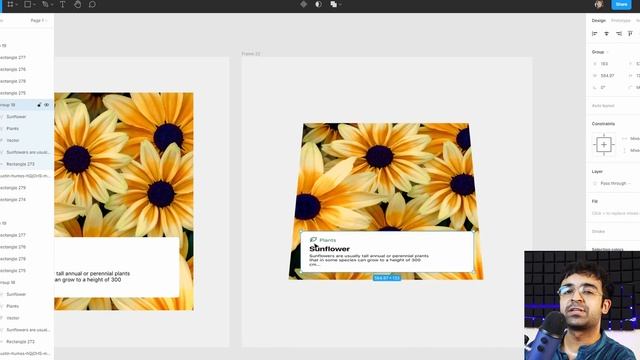This screenshot has height=360, width=640.
Task: Open the vertical constraint dropdown
Action: [631, 151]
